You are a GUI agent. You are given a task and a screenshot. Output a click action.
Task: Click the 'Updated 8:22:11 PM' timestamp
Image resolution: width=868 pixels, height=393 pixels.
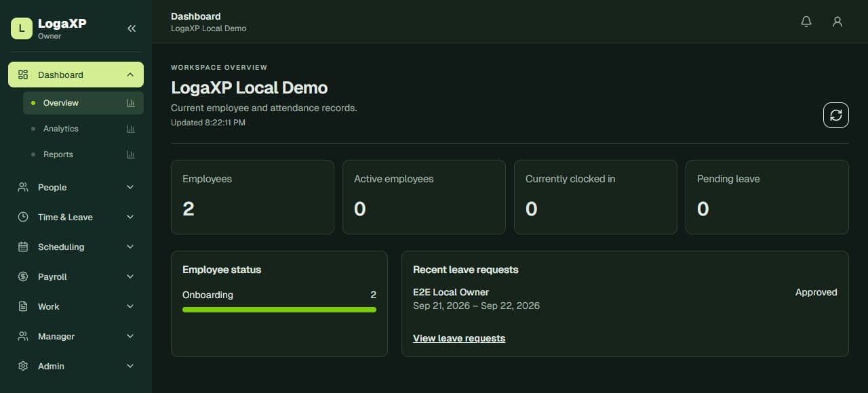(208, 123)
